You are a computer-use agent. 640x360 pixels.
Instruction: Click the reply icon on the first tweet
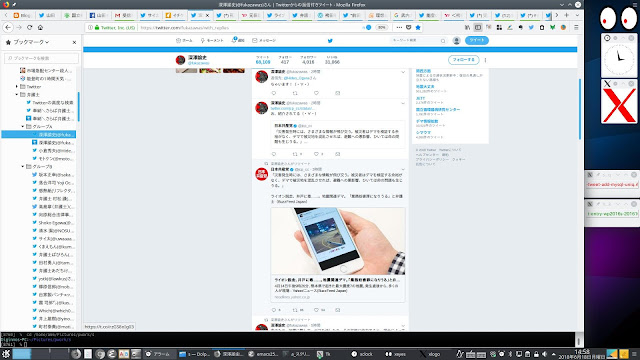pyautogui.click(x=274, y=93)
